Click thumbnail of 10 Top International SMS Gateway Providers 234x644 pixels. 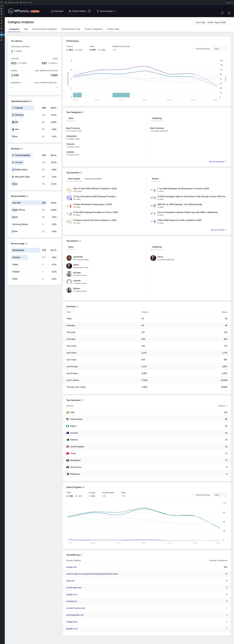click(69, 198)
